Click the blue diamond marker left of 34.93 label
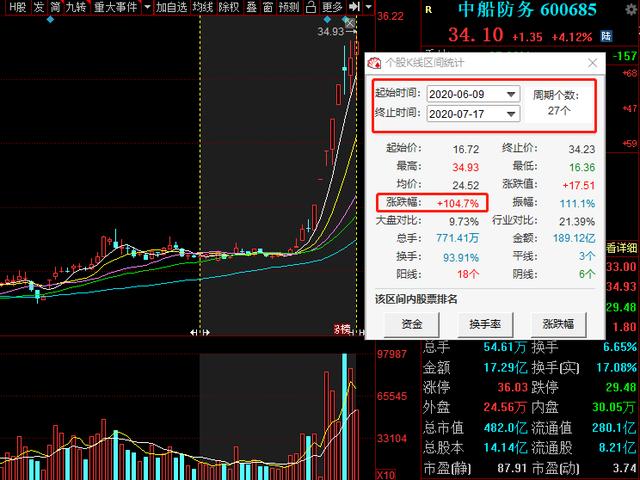Image resolution: width=640 pixels, height=480 pixels. click(327, 19)
